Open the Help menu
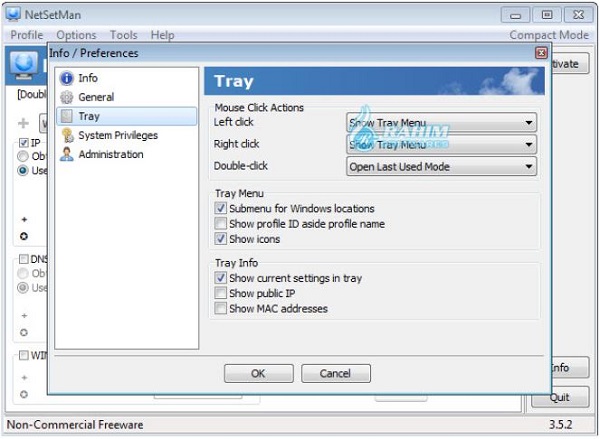600x439 pixels. coord(162,35)
